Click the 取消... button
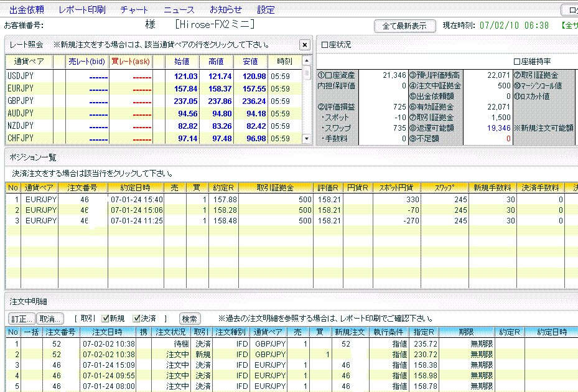The height and width of the screenshot is (392, 578). point(50,319)
